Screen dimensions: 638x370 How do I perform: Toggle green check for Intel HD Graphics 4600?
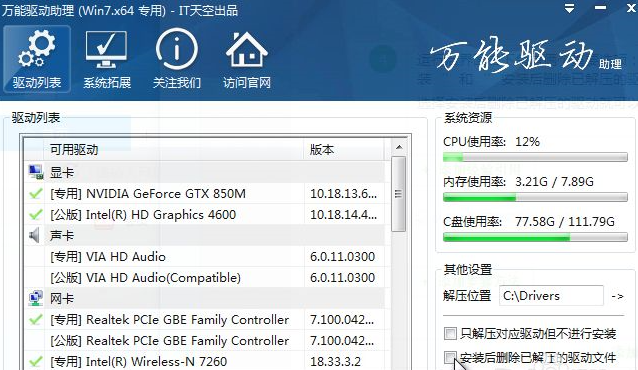coord(36,215)
